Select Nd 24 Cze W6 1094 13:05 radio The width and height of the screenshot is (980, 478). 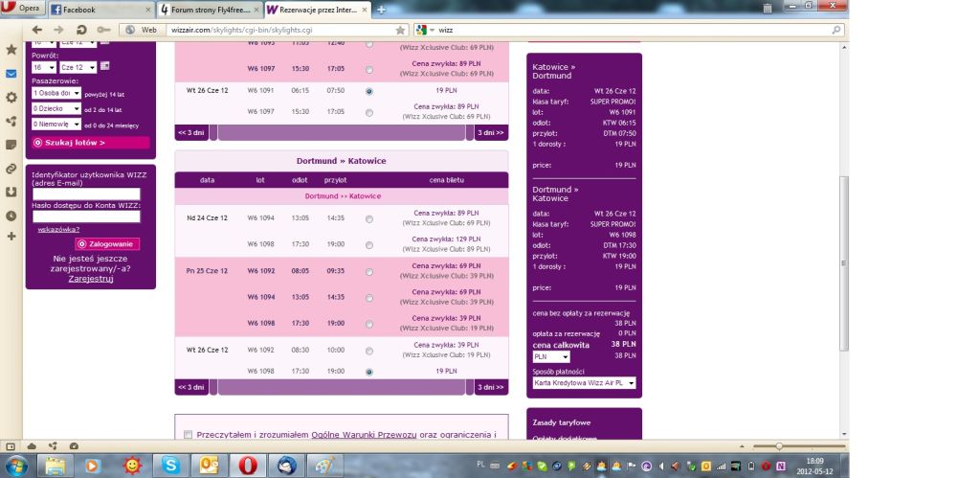click(369, 219)
